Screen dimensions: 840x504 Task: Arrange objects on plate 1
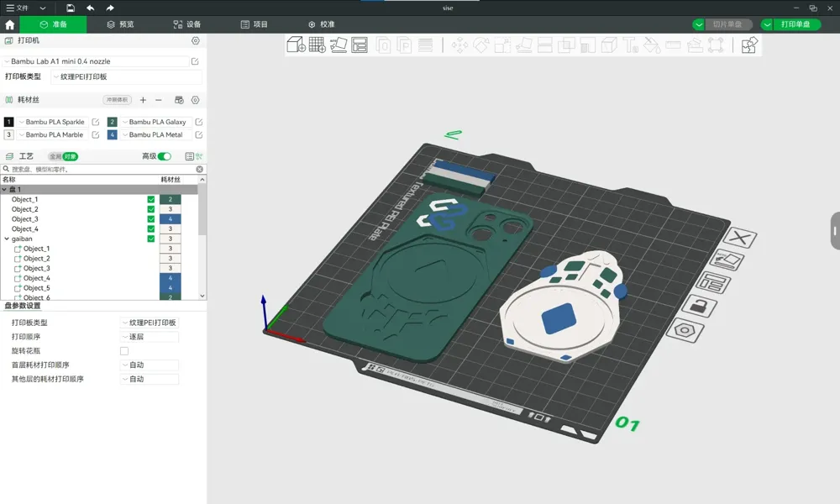tap(713, 282)
